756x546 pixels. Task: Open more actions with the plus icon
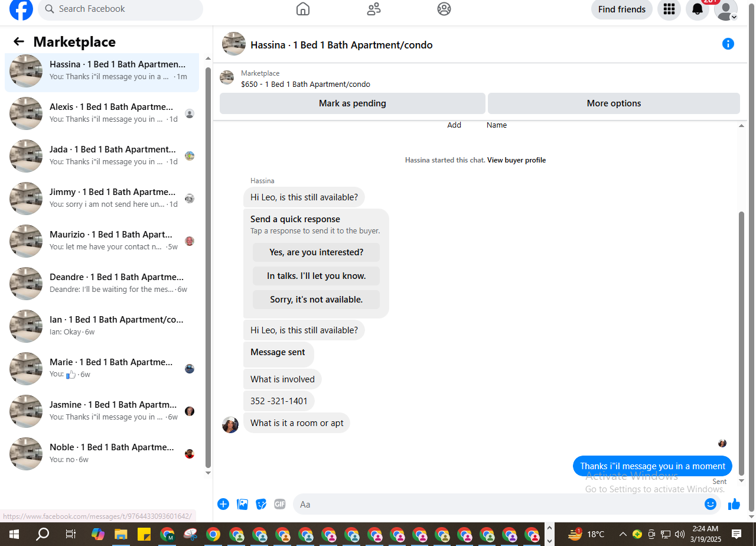[x=223, y=504]
